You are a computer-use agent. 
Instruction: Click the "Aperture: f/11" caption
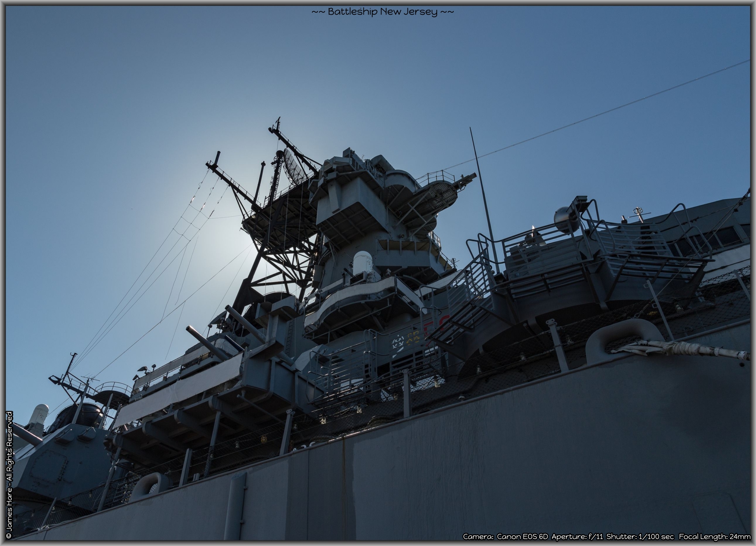(577, 537)
